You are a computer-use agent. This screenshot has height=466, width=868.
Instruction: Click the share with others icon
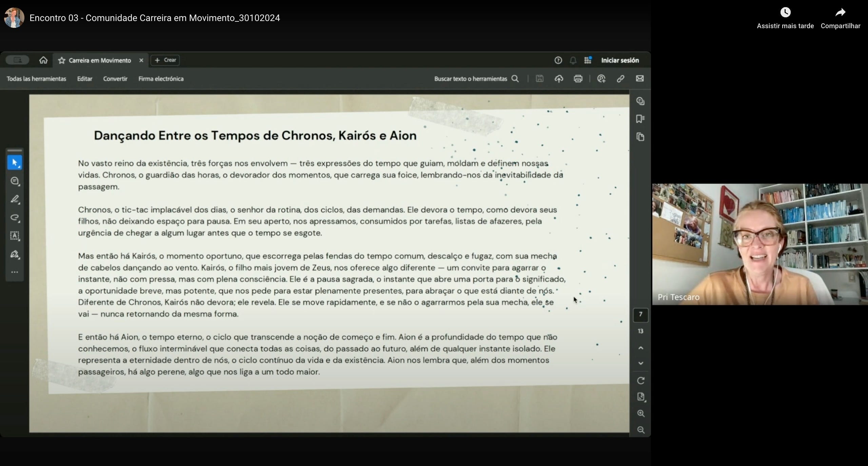[601, 79]
